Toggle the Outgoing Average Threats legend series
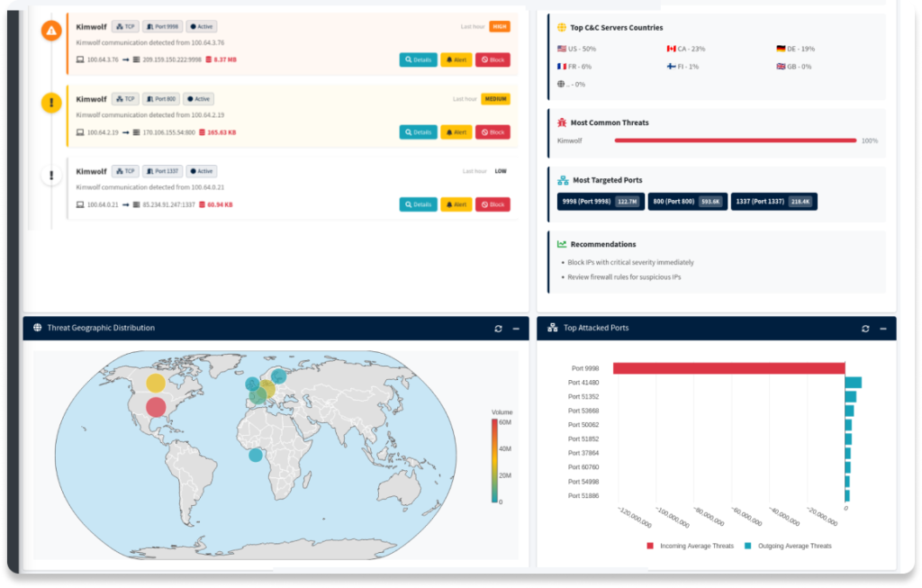This screenshot has width=922, height=588. tap(787, 546)
